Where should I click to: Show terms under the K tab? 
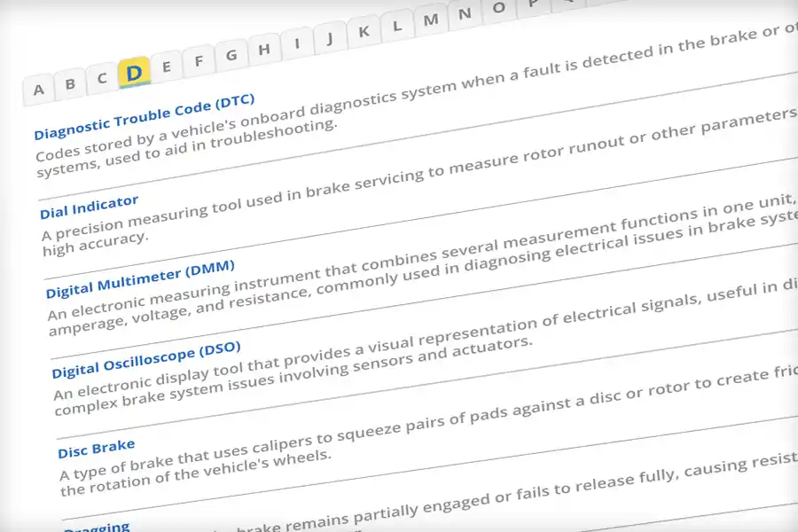364,31
